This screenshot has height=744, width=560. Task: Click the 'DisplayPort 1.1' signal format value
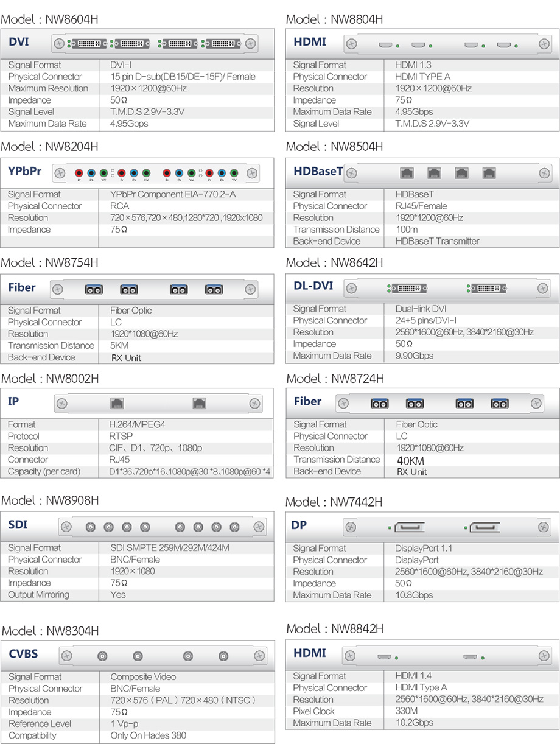click(x=424, y=548)
